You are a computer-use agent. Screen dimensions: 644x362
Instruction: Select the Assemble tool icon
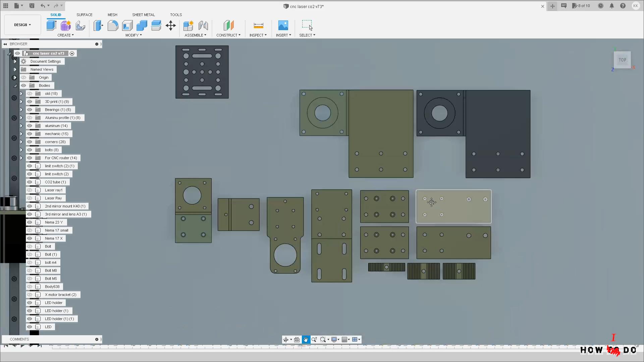click(188, 25)
